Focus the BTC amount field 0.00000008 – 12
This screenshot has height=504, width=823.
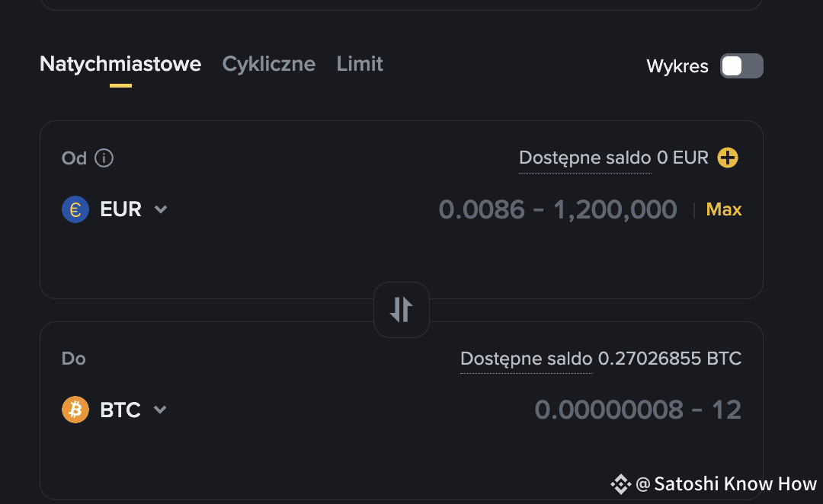[638, 410]
